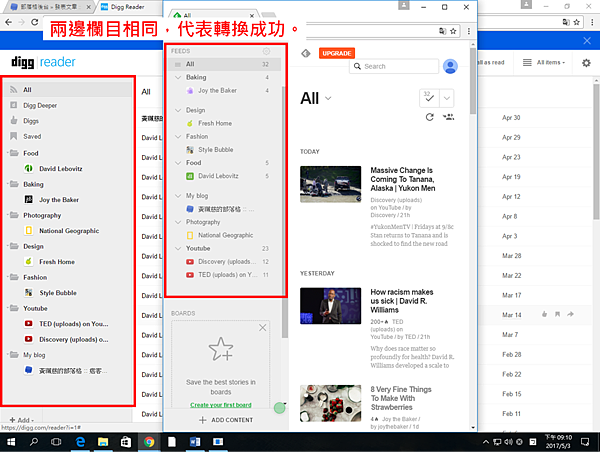This screenshot has height=458, width=600.
Task: Mark all as read checkmark in Feedly
Action: tap(429, 98)
